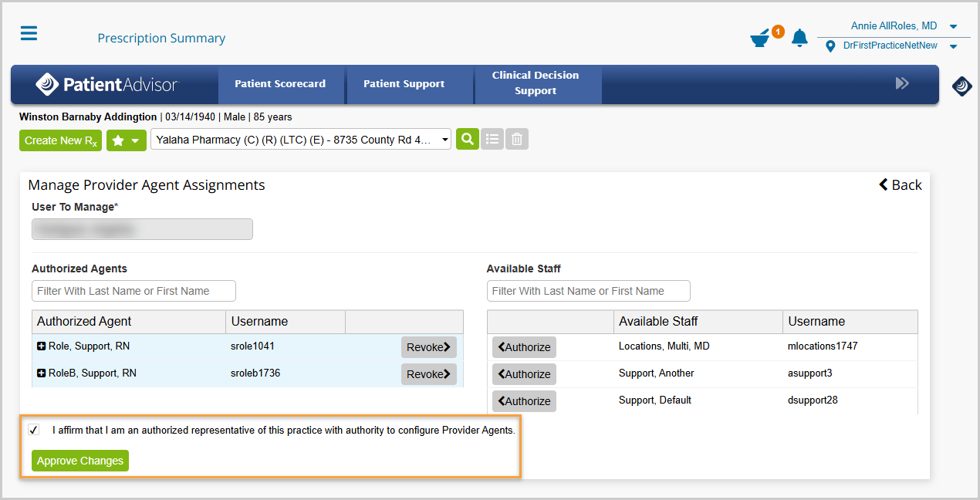Screen dimensions: 980x500
Task: Authorize Locations, Multi, MD
Action: click(524, 347)
